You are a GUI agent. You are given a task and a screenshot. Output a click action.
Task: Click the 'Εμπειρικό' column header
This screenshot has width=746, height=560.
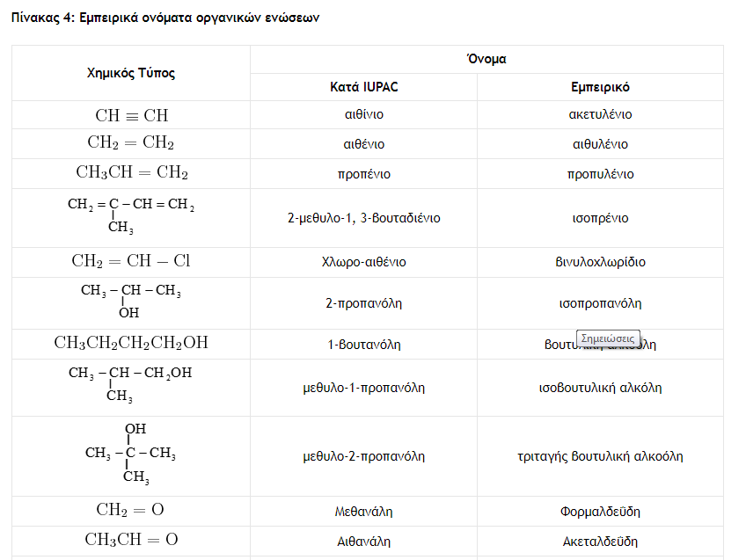pyautogui.click(x=600, y=87)
